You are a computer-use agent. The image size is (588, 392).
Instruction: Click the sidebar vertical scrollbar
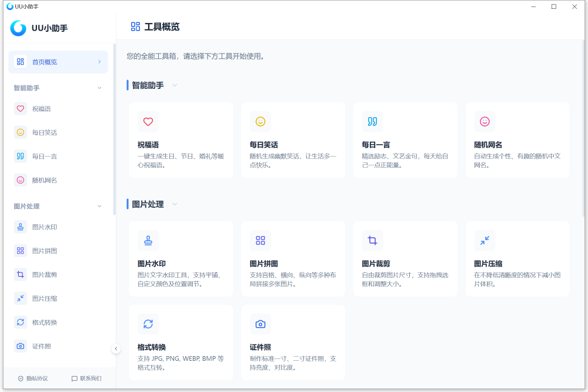[x=114, y=129]
